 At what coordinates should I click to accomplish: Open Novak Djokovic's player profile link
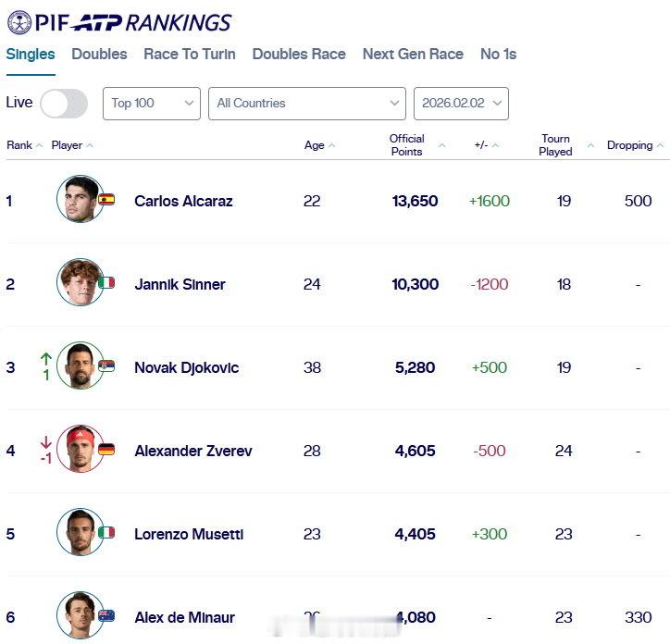pos(186,367)
